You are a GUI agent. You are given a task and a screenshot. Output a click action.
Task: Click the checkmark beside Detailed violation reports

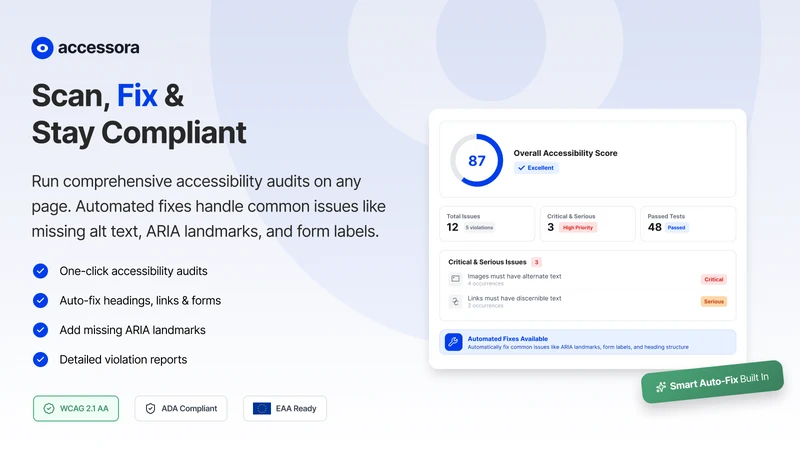40,360
